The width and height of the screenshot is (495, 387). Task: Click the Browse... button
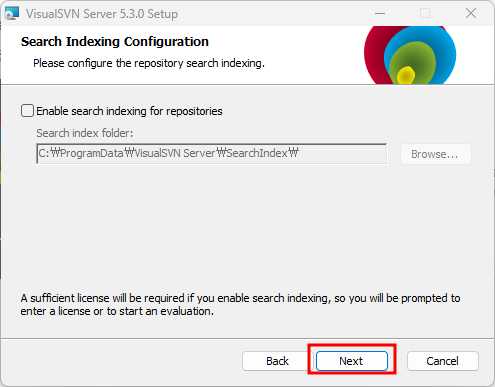tap(435, 154)
